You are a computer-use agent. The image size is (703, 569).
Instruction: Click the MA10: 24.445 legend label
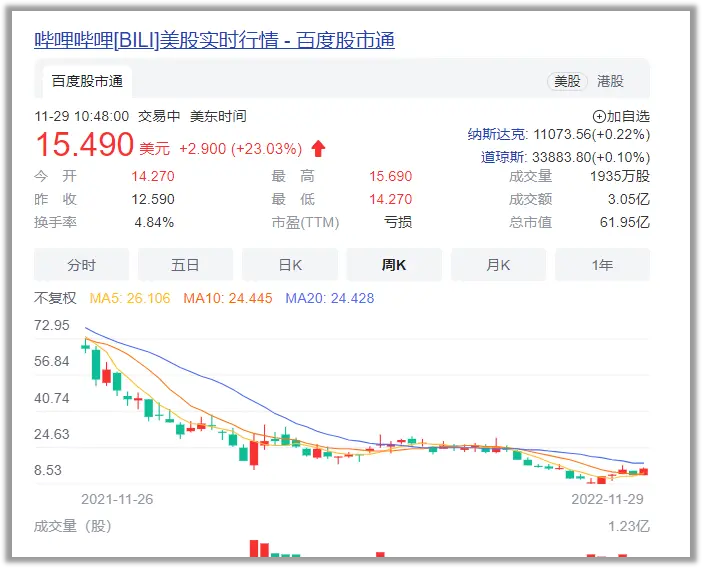(x=228, y=298)
